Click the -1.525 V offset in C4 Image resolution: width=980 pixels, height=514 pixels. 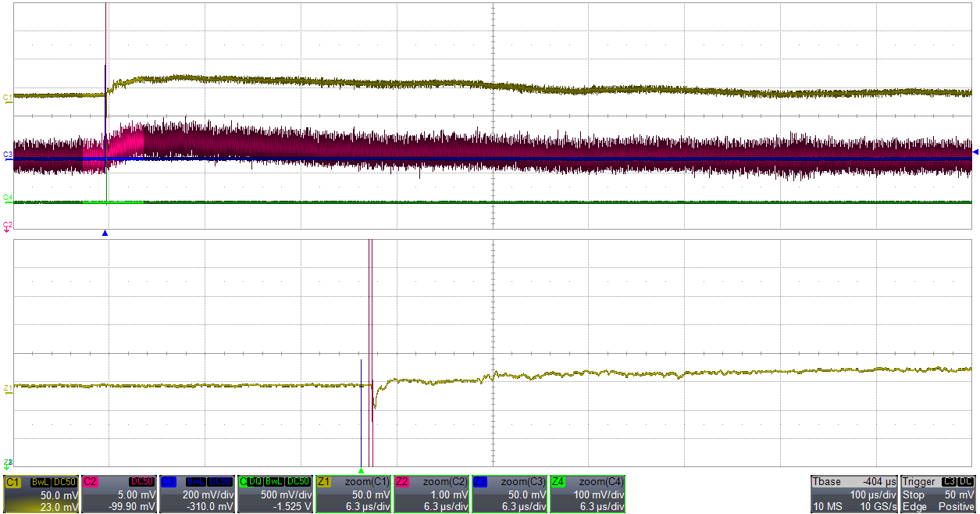(x=294, y=507)
